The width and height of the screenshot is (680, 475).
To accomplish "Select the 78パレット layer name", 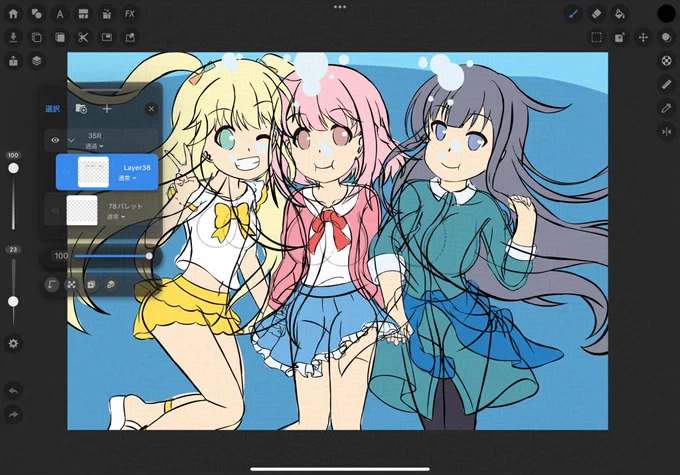I will pos(125,206).
